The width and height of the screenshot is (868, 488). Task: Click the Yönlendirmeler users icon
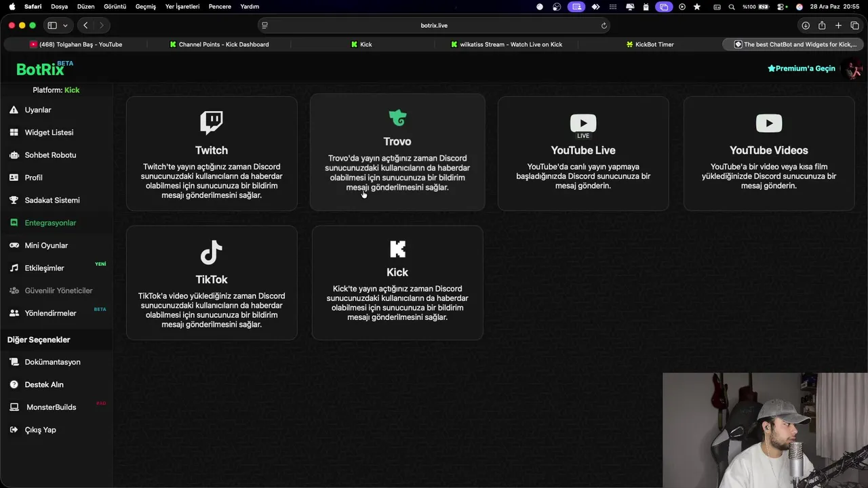pos(14,313)
